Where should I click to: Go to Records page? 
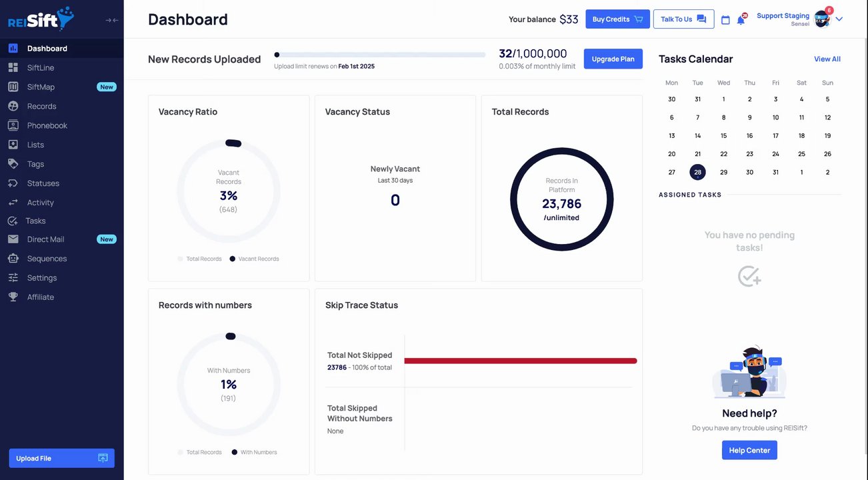[x=62, y=106]
